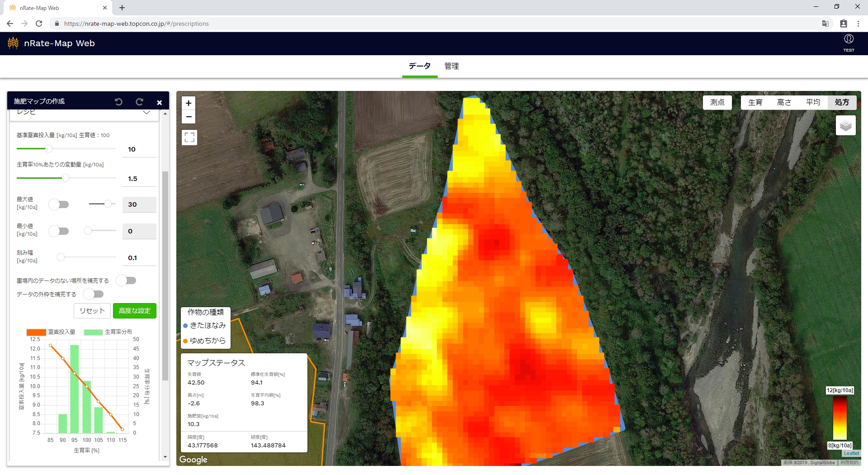The width and height of the screenshot is (868, 475).
Task: Enable the 最小値 minimum value toggle
Action: click(59, 231)
